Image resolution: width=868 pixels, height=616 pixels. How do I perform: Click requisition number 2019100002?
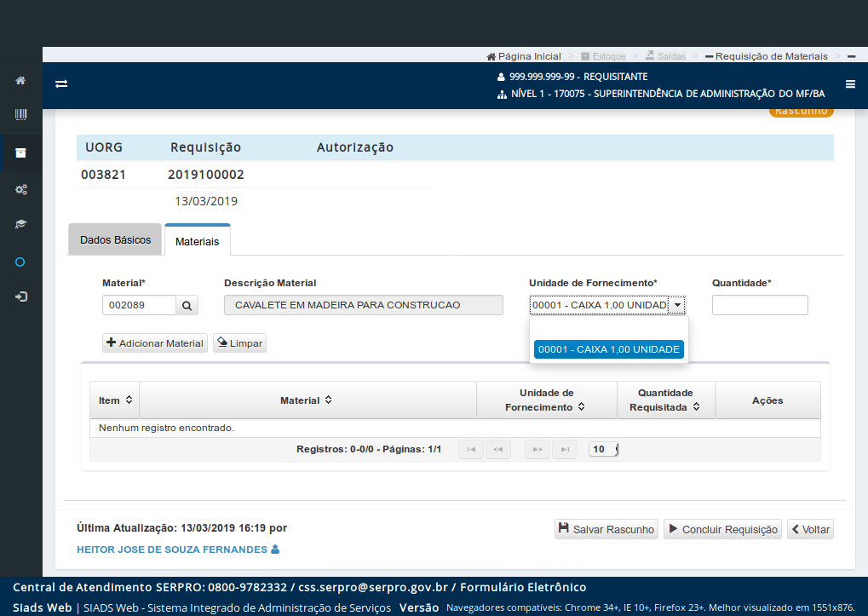pos(206,175)
